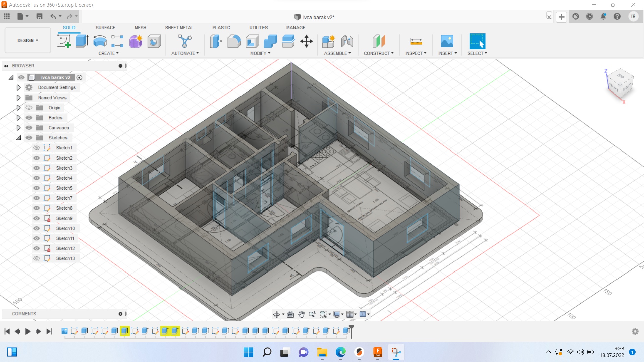Jump to timeline beginning
This screenshot has height=362, width=644.
pos(7,331)
